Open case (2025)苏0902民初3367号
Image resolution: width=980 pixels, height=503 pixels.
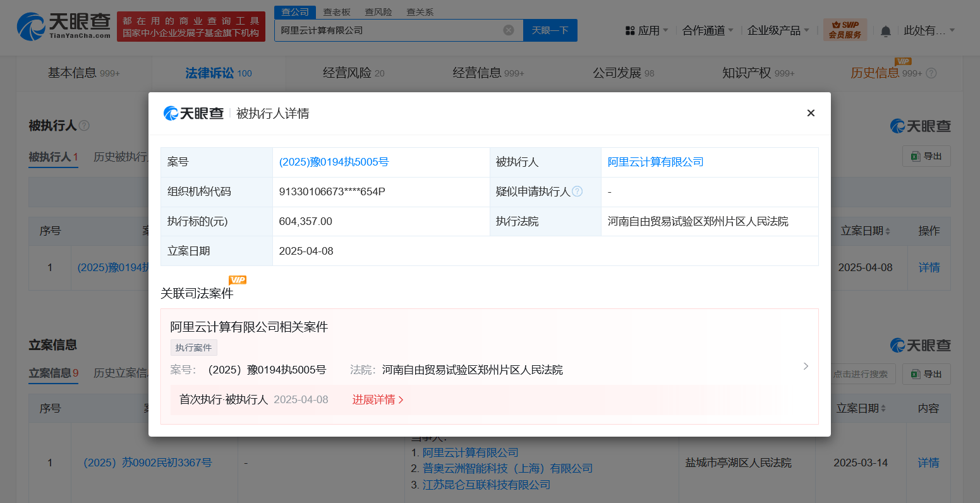[148, 463]
